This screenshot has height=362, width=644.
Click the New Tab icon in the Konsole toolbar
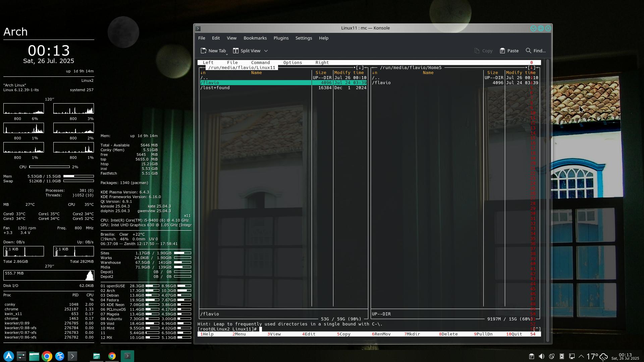204,51
